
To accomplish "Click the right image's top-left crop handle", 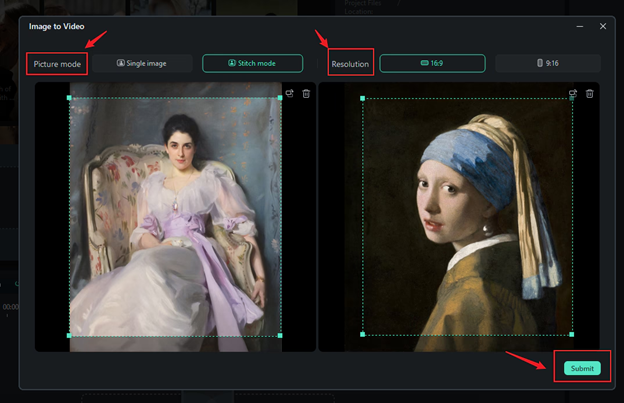I will point(362,98).
